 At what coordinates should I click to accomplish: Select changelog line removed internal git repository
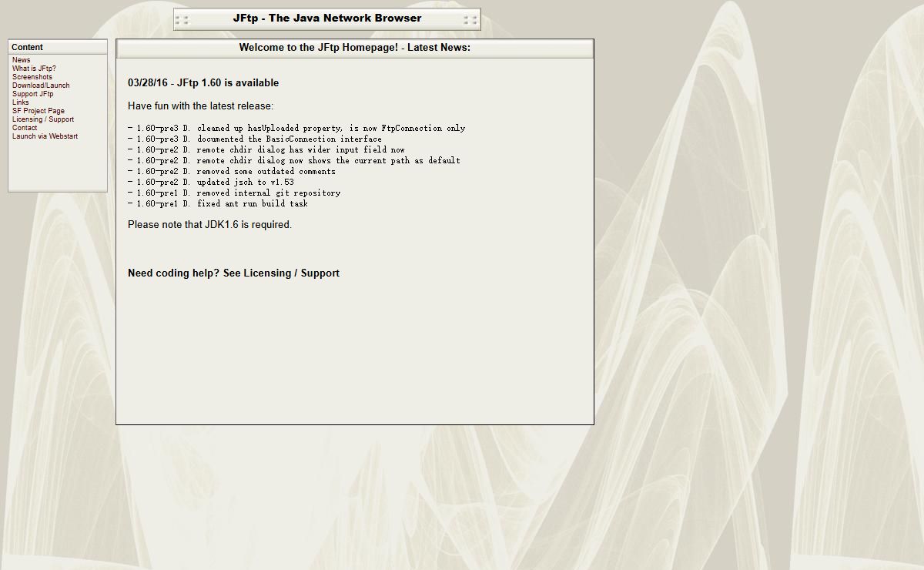[x=234, y=193]
